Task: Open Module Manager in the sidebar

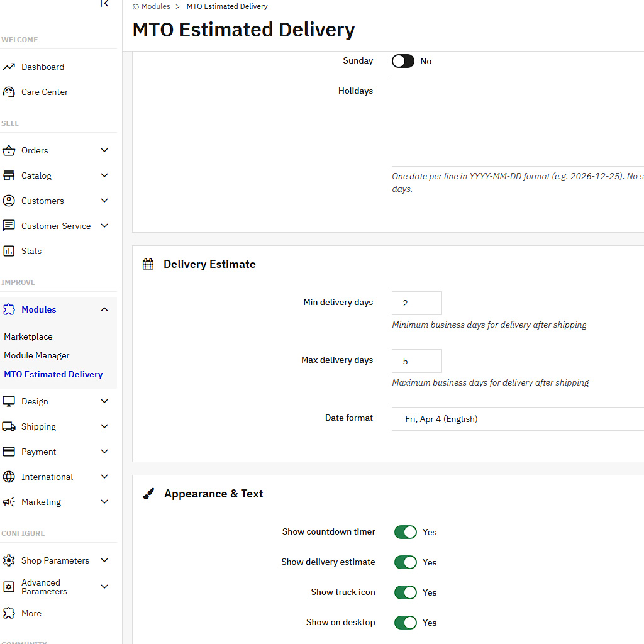Action: coord(36,355)
